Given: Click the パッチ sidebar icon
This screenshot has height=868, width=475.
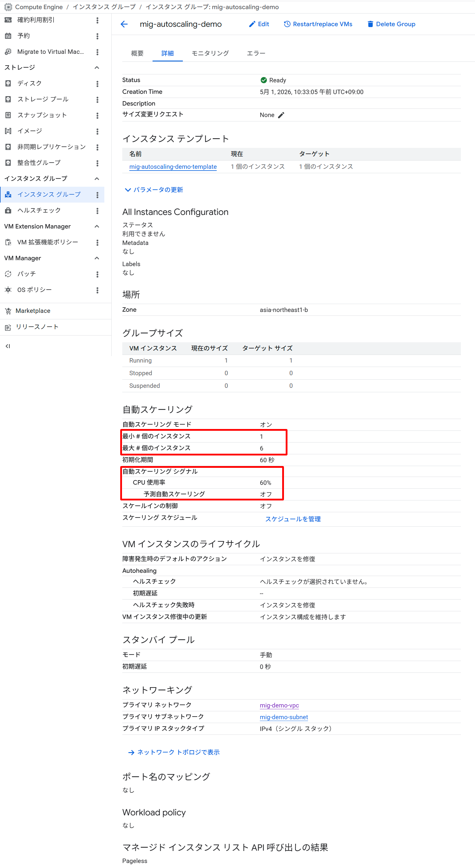Looking at the screenshot, I should 8,274.
